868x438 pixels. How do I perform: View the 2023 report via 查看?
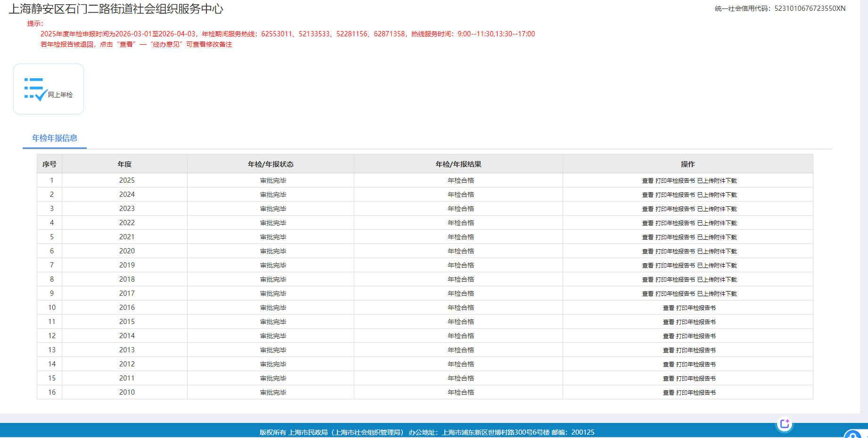coord(647,209)
